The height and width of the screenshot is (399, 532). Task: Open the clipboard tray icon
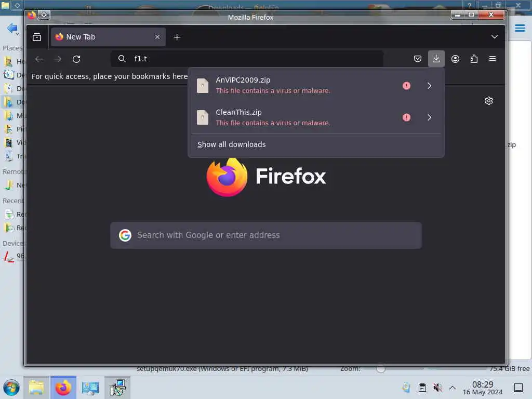[x=422, y=388]
